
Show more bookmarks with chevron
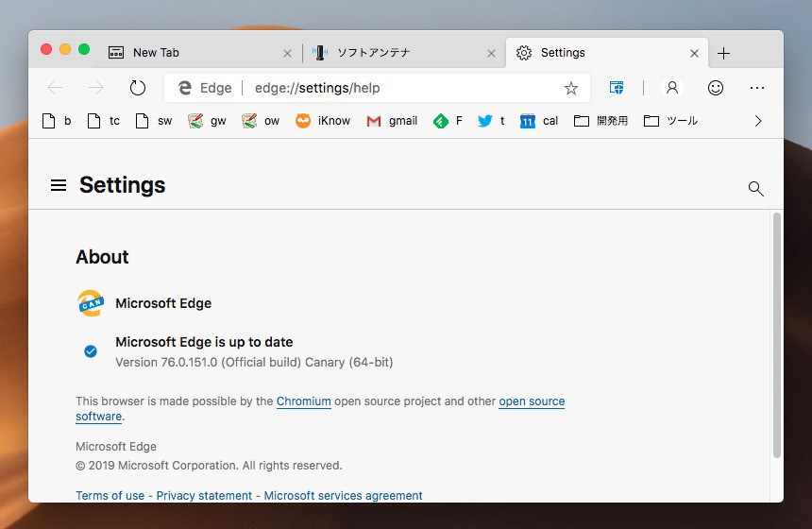tap(757, 121)
